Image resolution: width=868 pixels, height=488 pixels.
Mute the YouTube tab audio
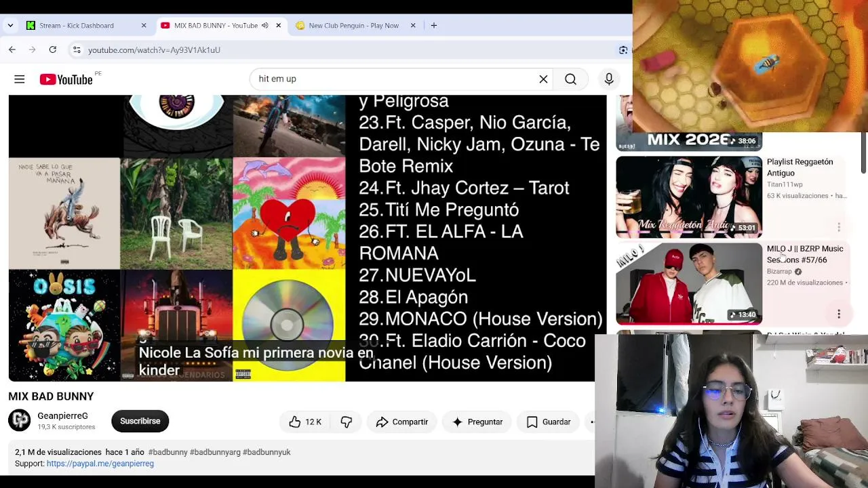pyautogui.click(x=264, y=26)
